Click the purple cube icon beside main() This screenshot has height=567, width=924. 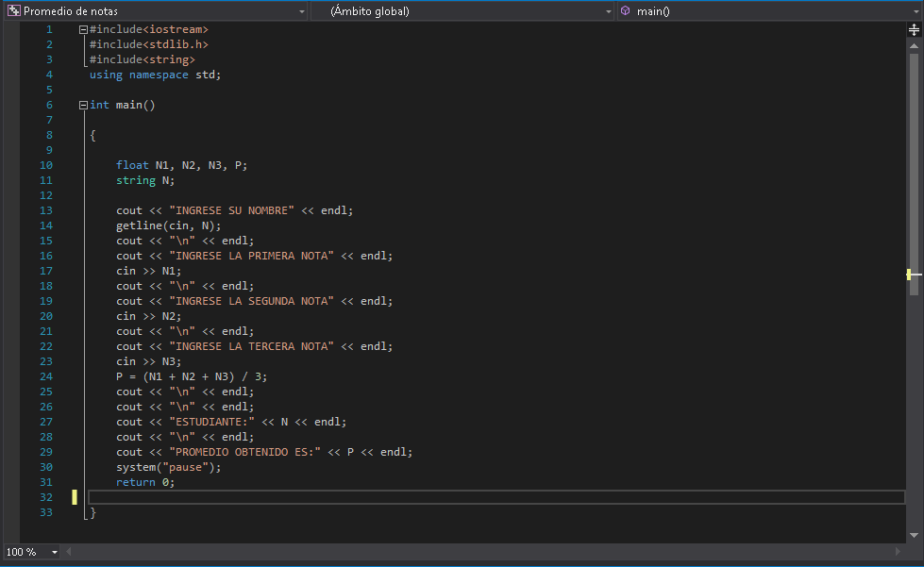[625, 10]
